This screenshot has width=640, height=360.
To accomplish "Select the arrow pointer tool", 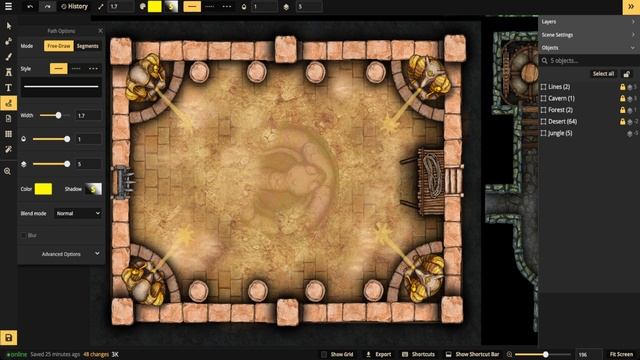I will (x=9, y=26).
